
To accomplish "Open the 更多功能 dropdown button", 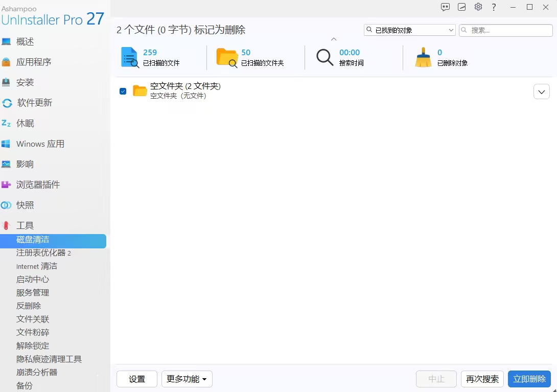I will tap(187, 379).
